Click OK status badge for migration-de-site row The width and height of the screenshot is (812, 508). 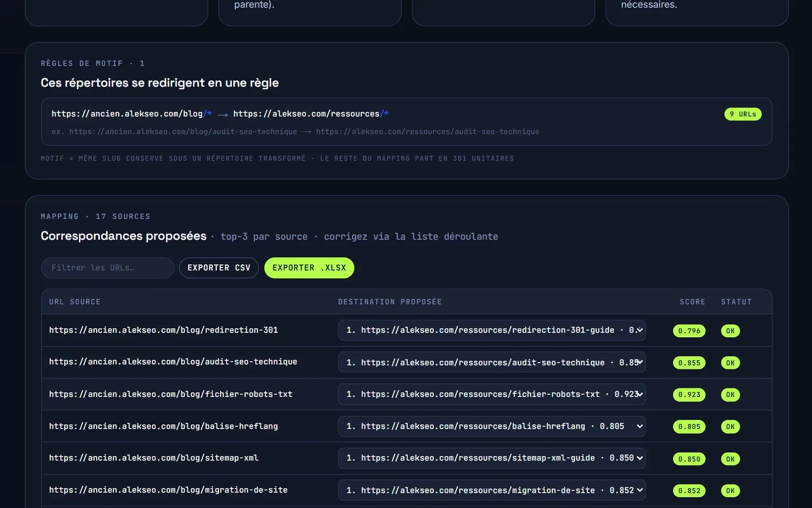click(x=730, y=490)
